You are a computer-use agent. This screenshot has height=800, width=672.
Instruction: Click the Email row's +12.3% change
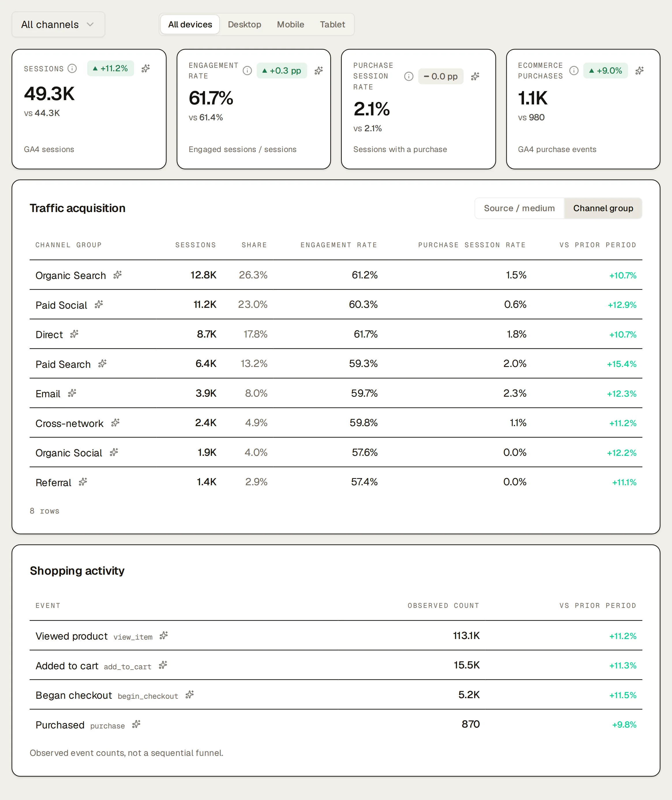click(x=621, y=394)
